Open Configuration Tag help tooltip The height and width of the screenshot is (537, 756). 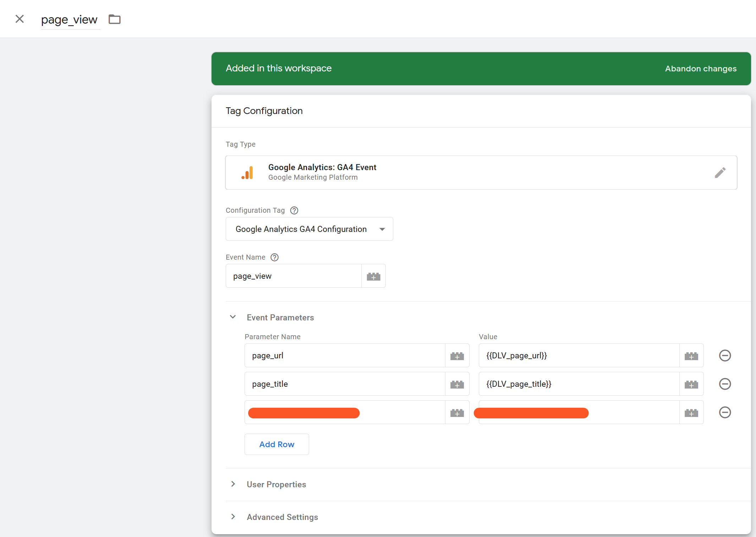[294, 210]
